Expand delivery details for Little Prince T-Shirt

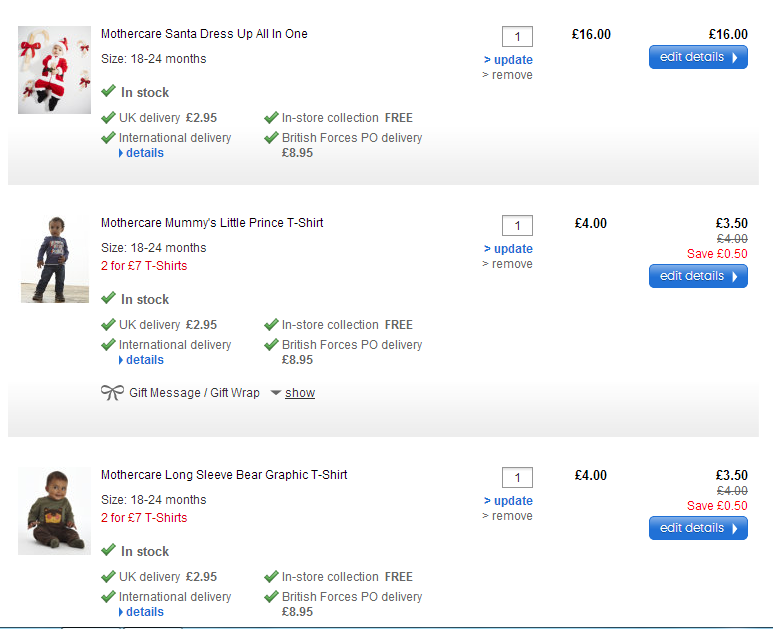pos(144,360)
